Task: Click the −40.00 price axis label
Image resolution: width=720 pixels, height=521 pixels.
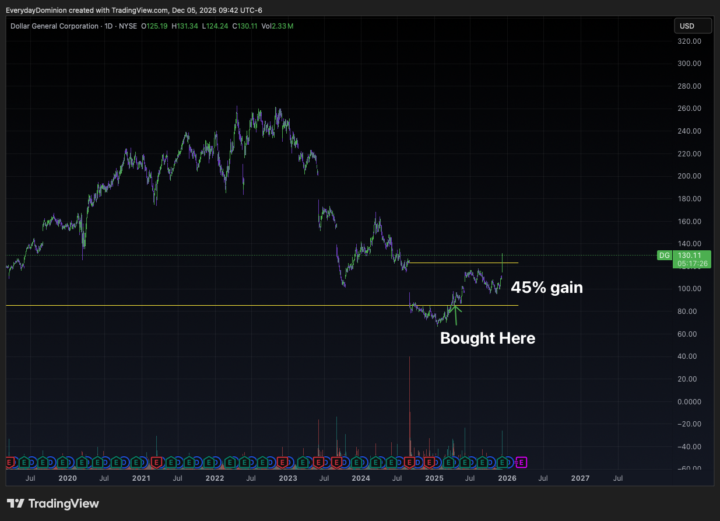Action: coord(689,447)
